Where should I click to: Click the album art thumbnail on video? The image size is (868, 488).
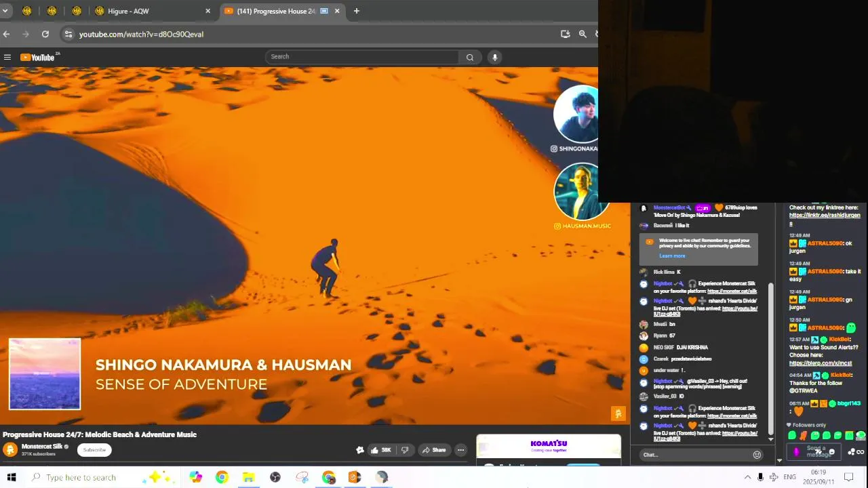click(x=45, y=374)
